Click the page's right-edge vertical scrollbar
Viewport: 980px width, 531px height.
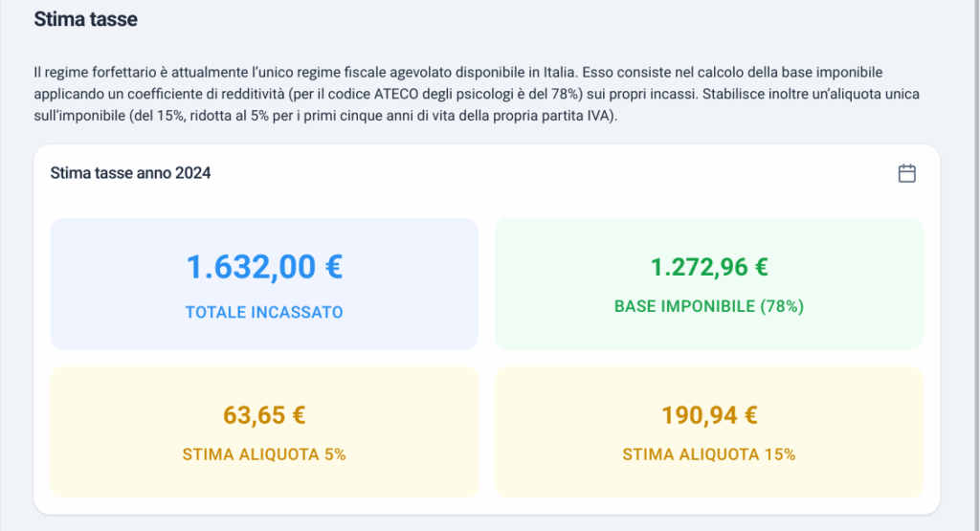[977, 266]
